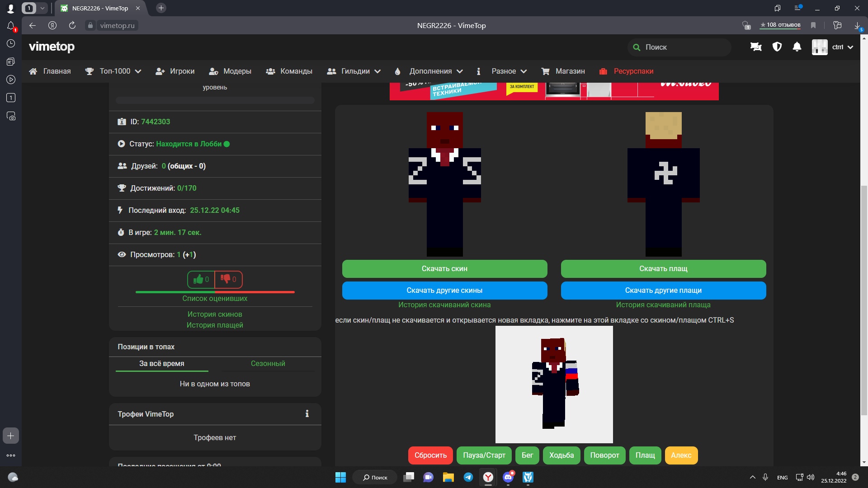Switch skin model with Алекс button

(681, 455)
